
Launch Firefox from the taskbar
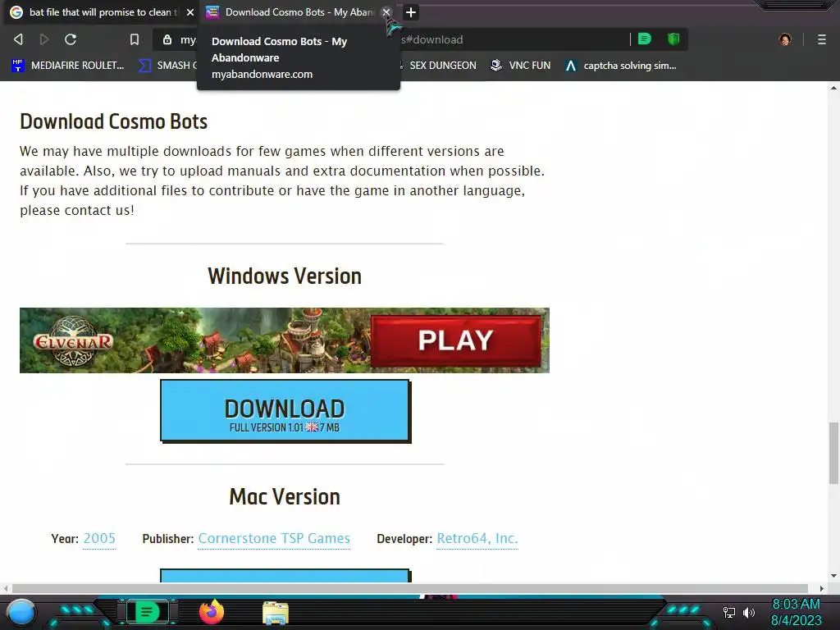click(x=212, y=612)
